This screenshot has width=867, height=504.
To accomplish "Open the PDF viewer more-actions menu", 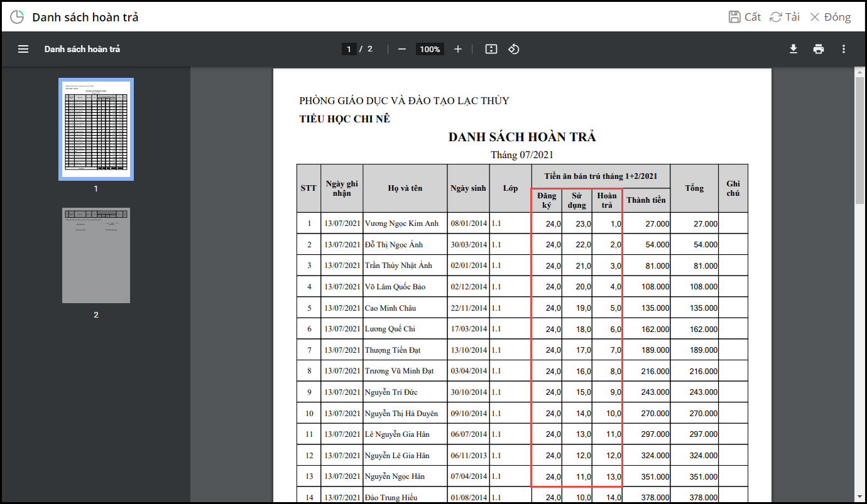I will [843, 49].
